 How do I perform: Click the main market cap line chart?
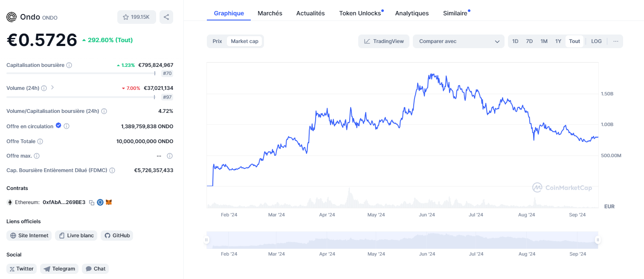pos(402,135)
